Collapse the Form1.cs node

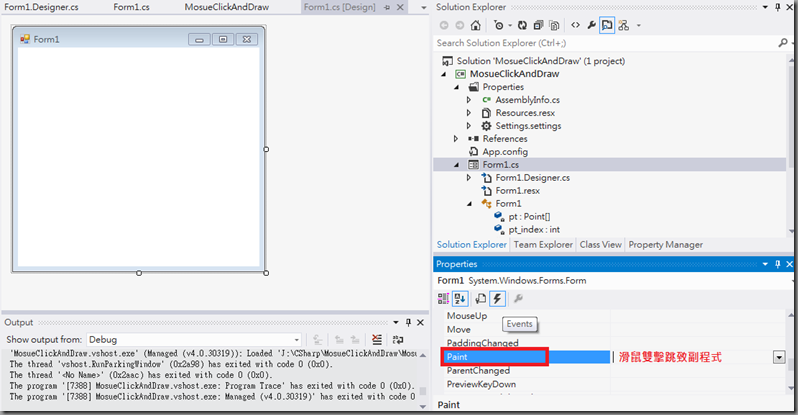(x=457, y=165)
